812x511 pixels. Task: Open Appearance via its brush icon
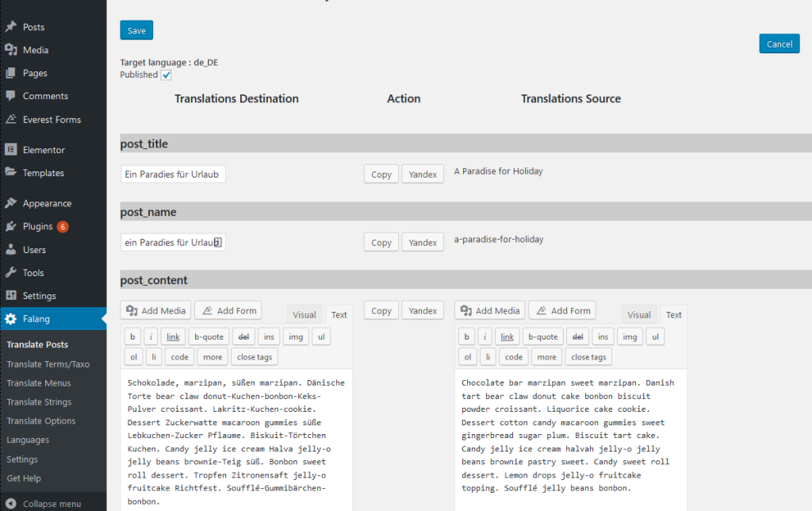tap(11, 202)
